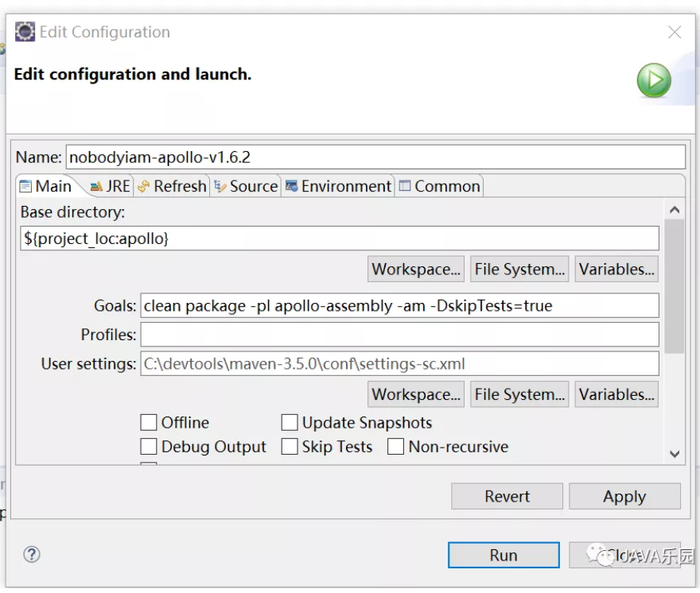Close the Edit Configuration dialog
This screenshot has height=593, width=700.
tap(675, 33)
